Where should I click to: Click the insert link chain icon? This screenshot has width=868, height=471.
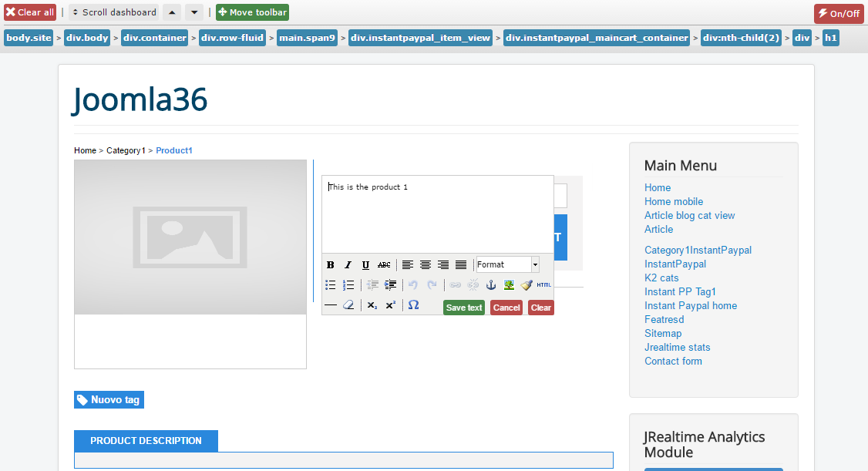coord(455,285)
